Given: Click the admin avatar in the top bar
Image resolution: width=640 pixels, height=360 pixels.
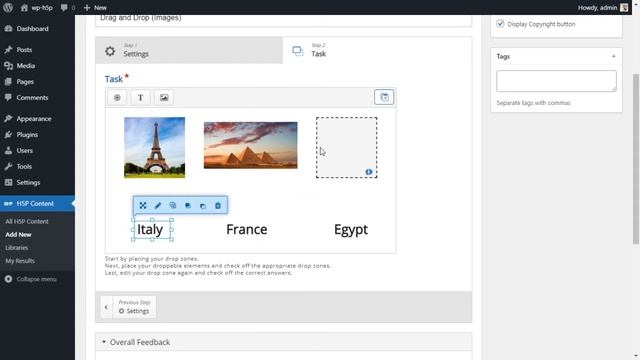Looking at the screenshot, I should pyautogui.click(x=624, y=7).
